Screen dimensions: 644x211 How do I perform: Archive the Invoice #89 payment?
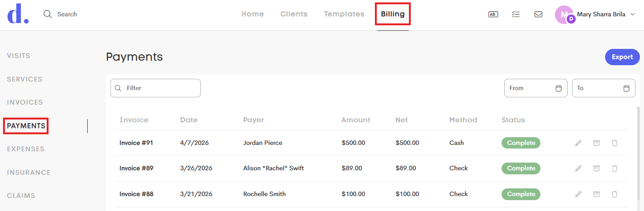coord(597,168)
